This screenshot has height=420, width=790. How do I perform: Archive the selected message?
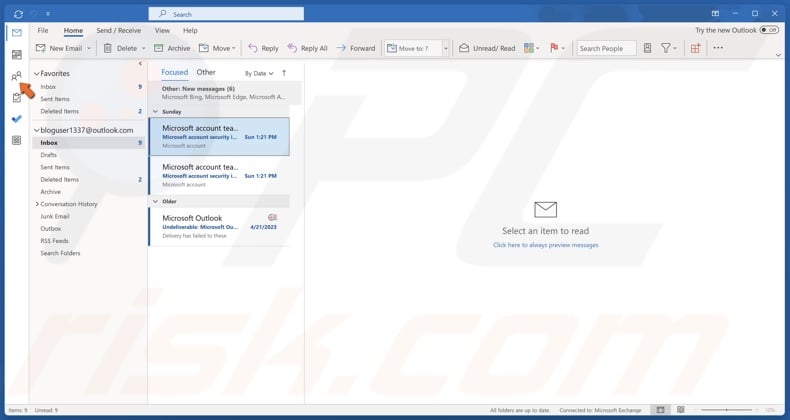172,48
